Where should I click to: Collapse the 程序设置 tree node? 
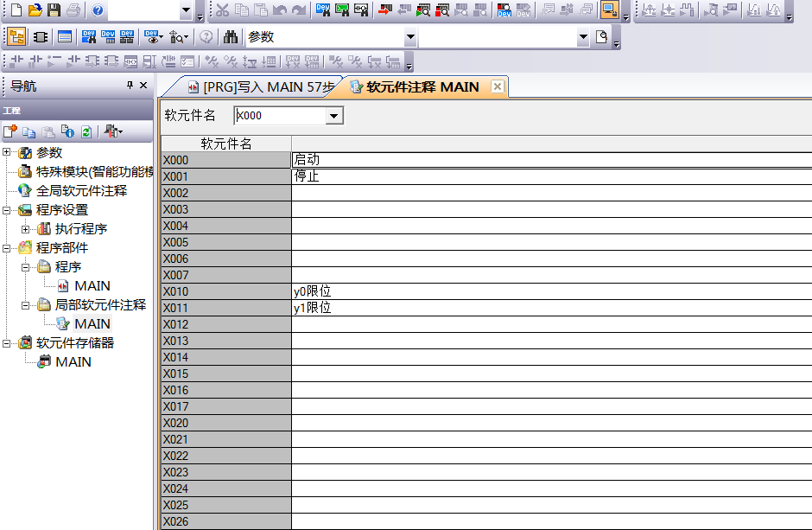(7, 210)
